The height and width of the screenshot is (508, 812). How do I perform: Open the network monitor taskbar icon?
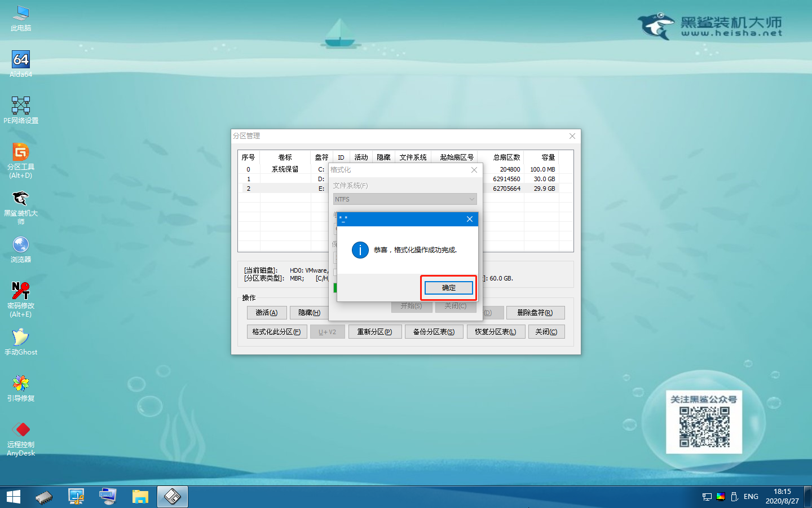click(76, 497)
